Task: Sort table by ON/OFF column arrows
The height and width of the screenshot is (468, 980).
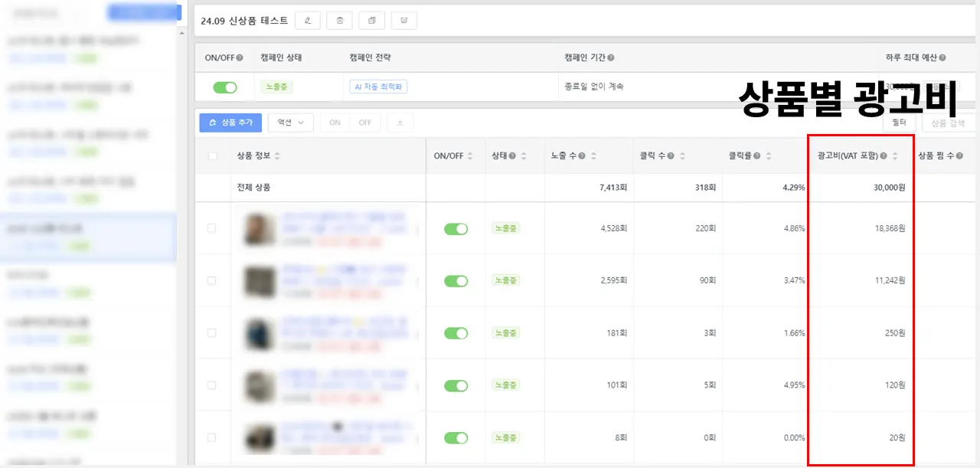Action: pos(471,156)
